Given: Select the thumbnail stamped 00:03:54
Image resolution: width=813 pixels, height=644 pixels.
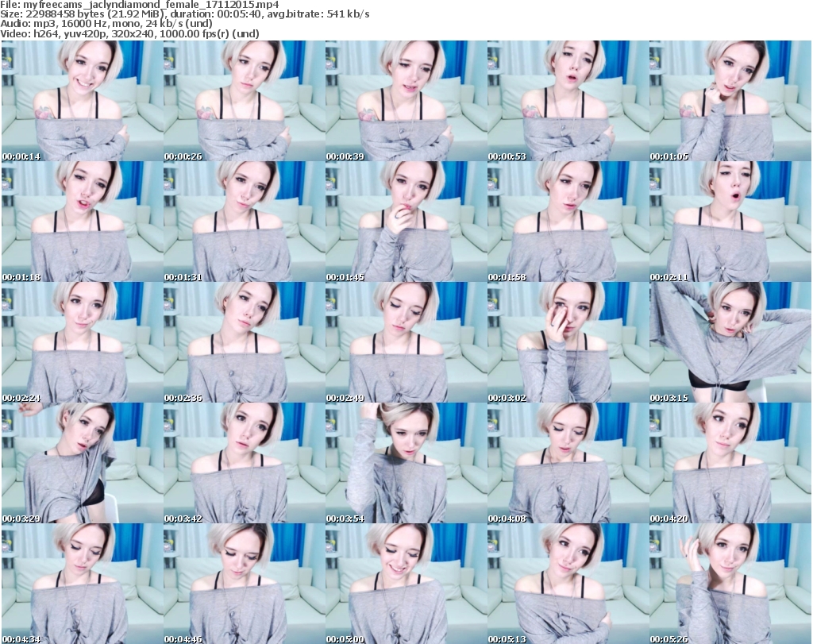Looking at the screenshot, I should (406, 463).
